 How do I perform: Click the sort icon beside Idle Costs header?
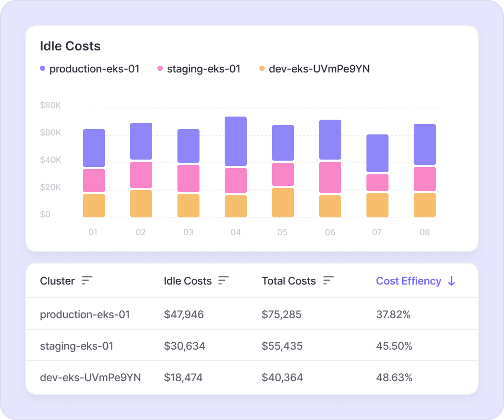(x=224, y=281)
